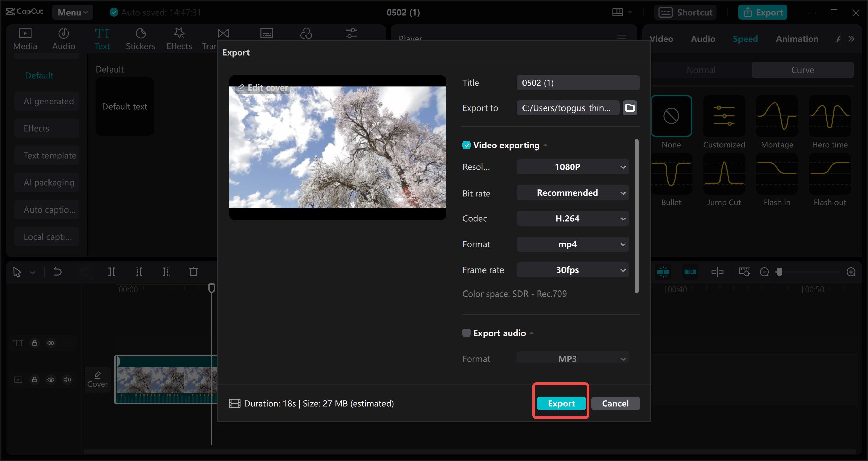Enable the Export audio checkbox
The height and width of the screenshot is (461, 868).
tap(466, 333)
